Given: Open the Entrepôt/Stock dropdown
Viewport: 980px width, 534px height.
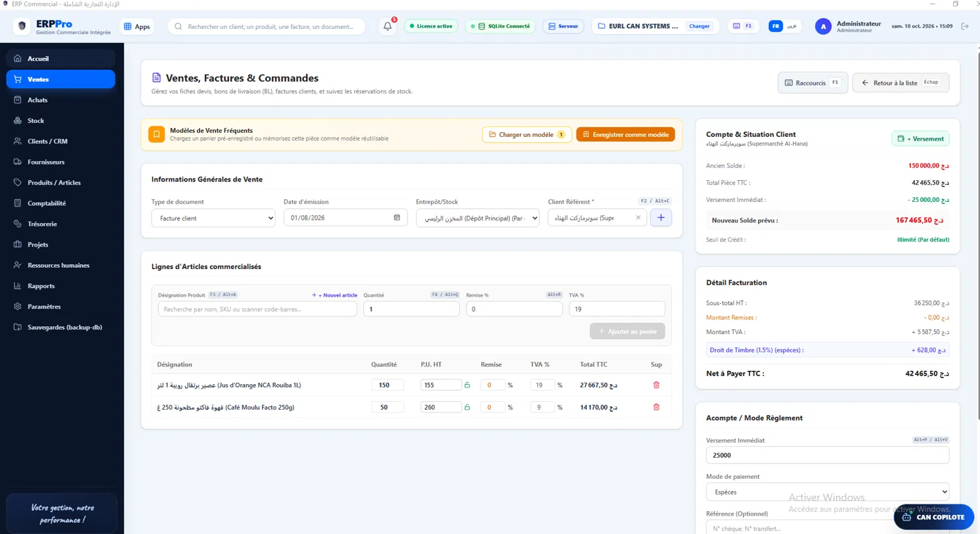Looking at the screenshot, I should click(x=478, y=218).
